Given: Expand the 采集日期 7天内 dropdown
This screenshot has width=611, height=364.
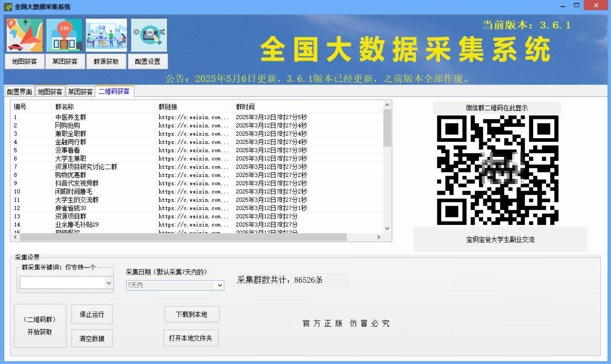Looking at the screenshot, I should click(220, 285).
